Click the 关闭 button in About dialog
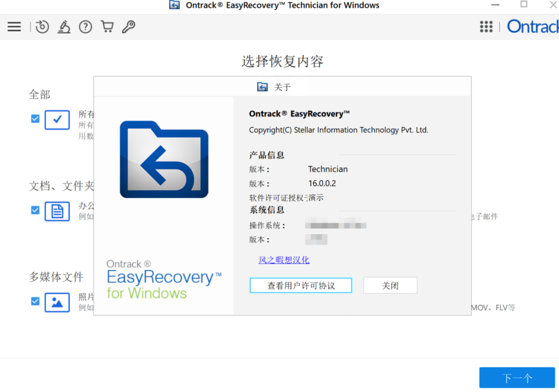Screen dimensions: 559x392 pos(390,286)
